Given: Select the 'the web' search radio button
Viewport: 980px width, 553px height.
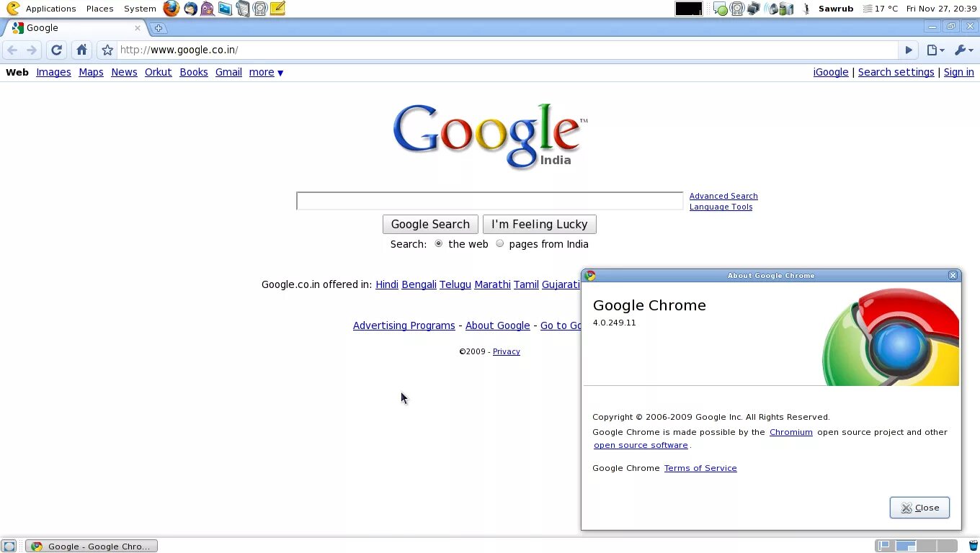Looking at the screenshot, I should click(x=438, y=243).
